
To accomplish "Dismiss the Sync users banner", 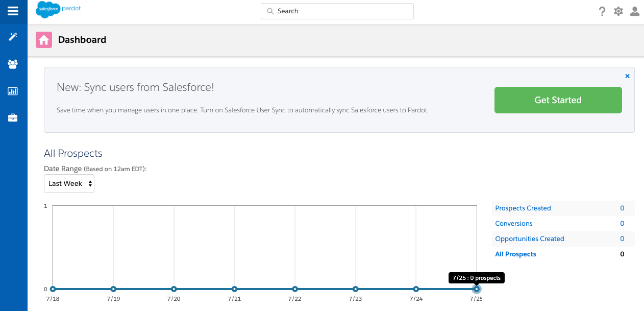I will coord(627,76).
